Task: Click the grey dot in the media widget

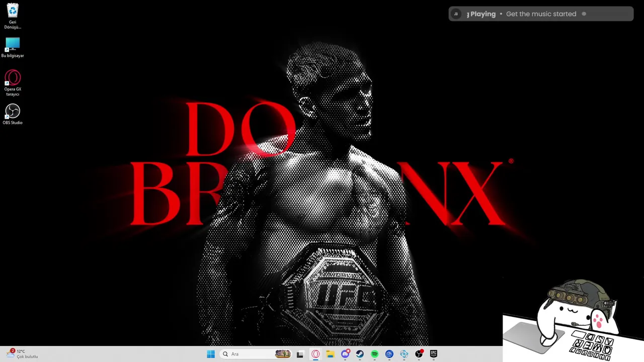Action: (x=584, y=14)
